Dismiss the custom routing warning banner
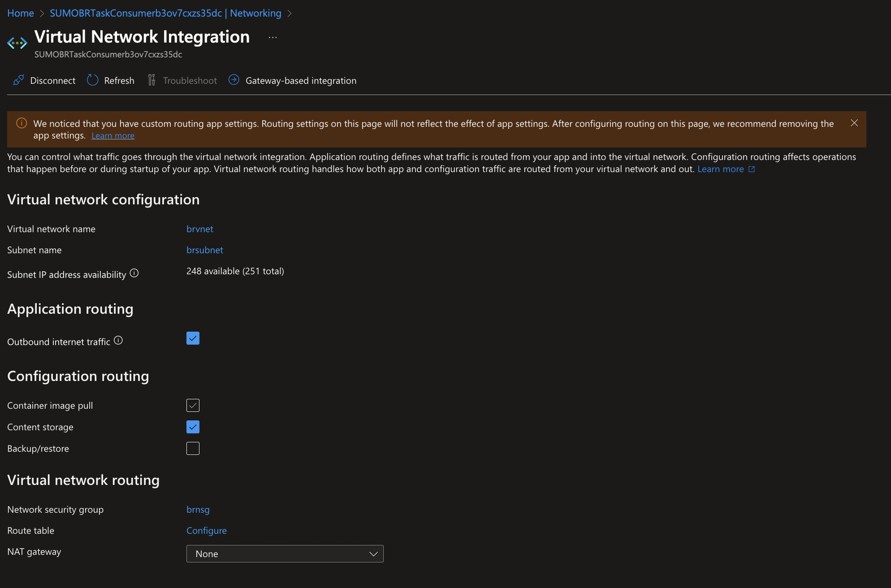The image size is (891, 588). (x=854, y=123)
